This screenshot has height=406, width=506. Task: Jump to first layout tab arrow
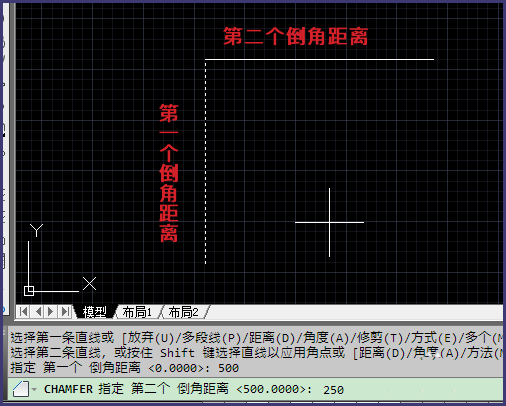tap(23, 312)
